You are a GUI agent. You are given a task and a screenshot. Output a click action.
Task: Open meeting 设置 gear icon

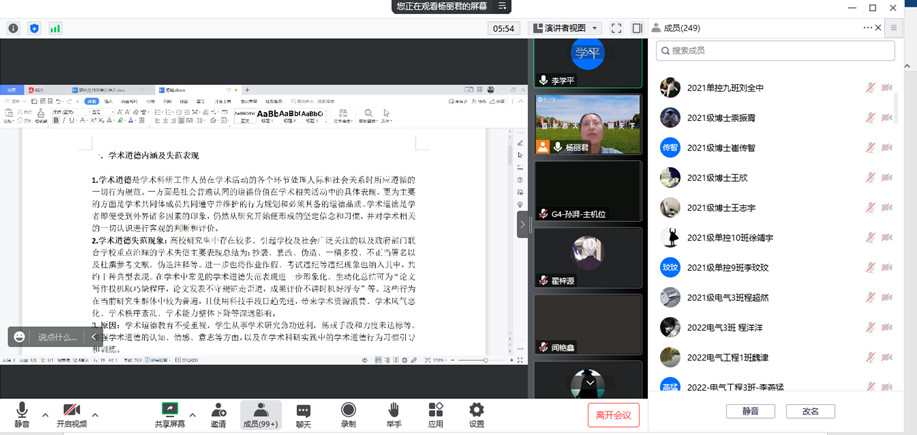[x=477, y=415]
